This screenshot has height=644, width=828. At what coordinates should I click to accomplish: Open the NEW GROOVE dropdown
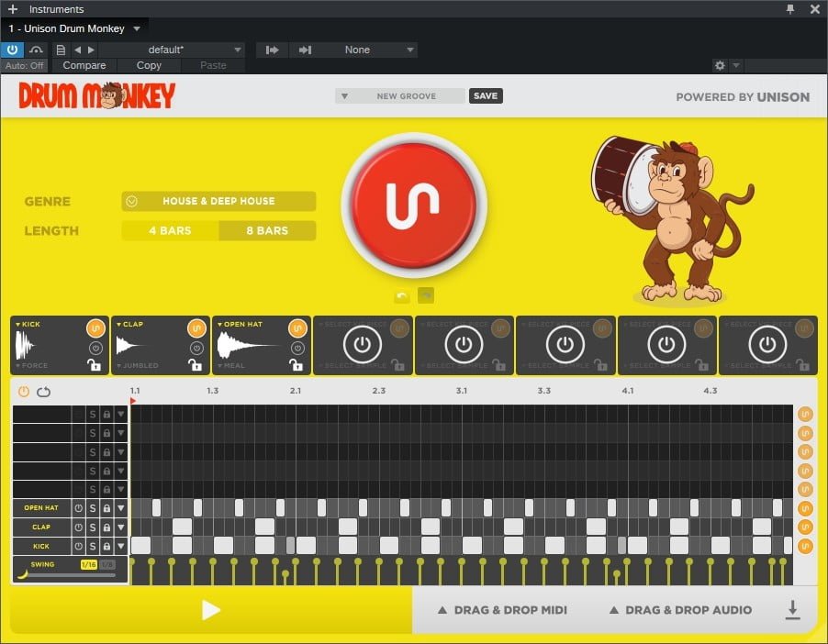(x=400, y=96)
